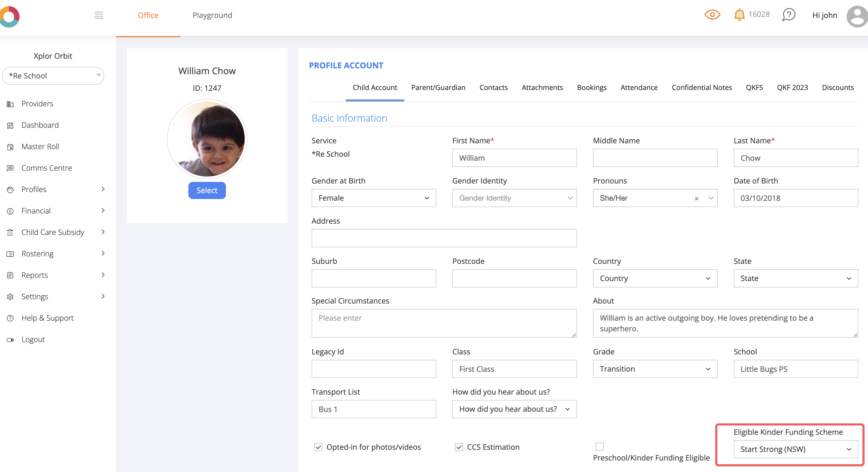Go to the Playground section
This screenshot has height=472, width=868.
[x=212, y=15]
